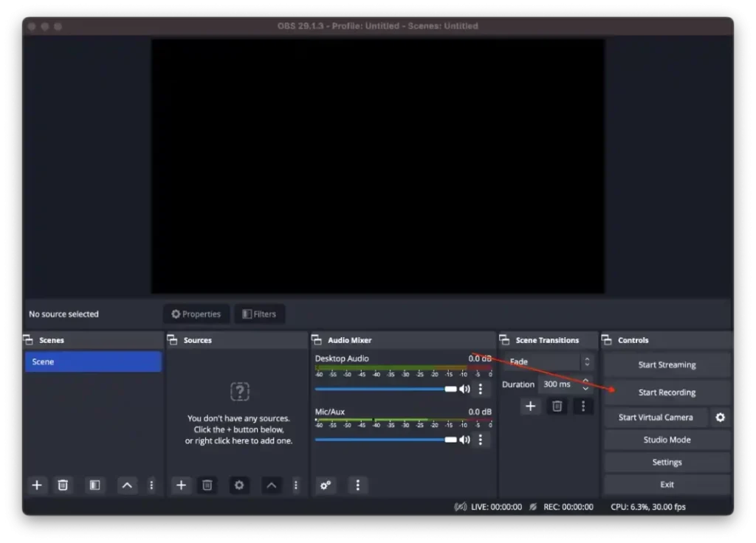756x543 pixels.
Task: Click the recording status icon beside REC
Action: click(x=533, y=507)
